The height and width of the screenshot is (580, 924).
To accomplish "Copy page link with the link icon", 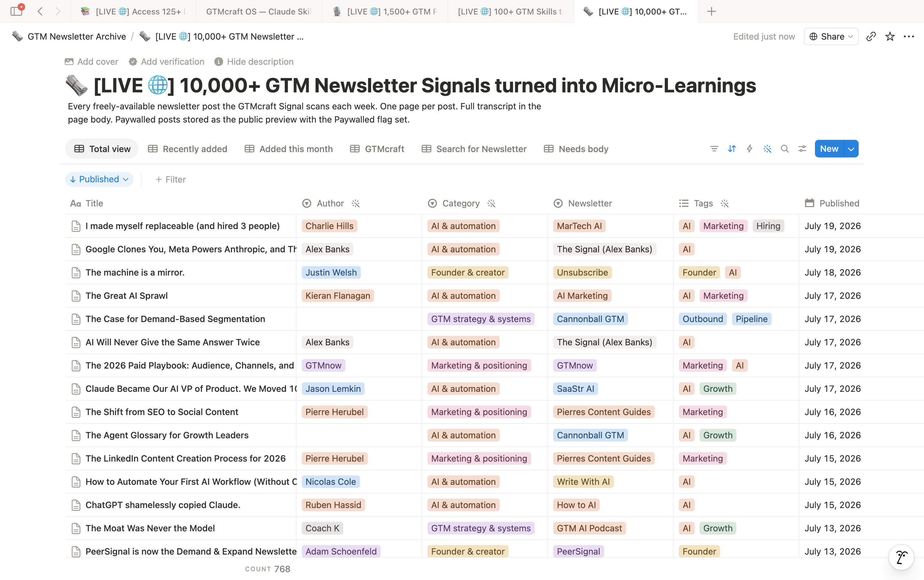I will [871, 36].
